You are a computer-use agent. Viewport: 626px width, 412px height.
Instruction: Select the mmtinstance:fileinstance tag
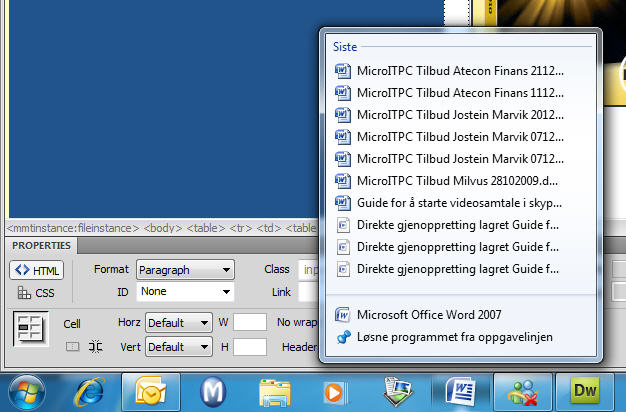pos(73,228)
